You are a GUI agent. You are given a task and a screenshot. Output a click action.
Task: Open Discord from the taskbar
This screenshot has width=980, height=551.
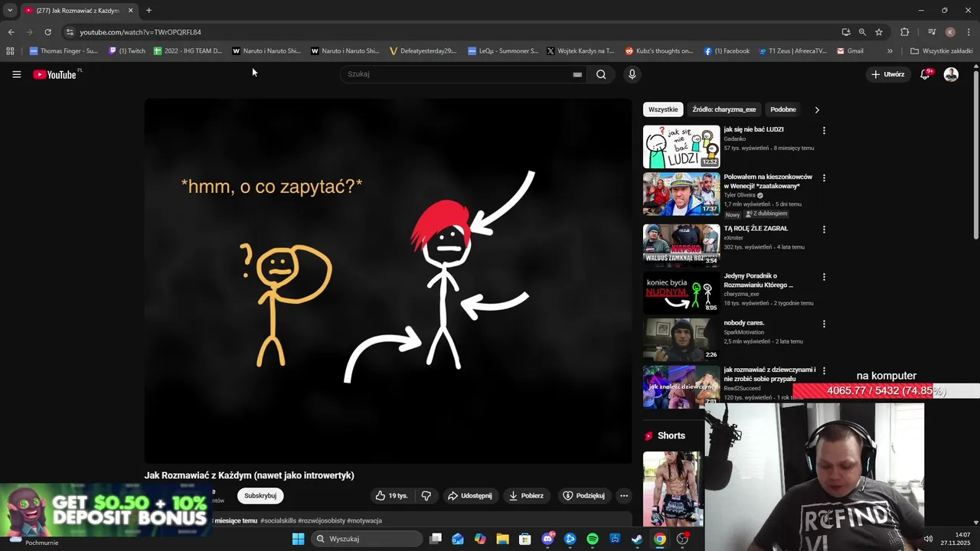coord(547,539)
